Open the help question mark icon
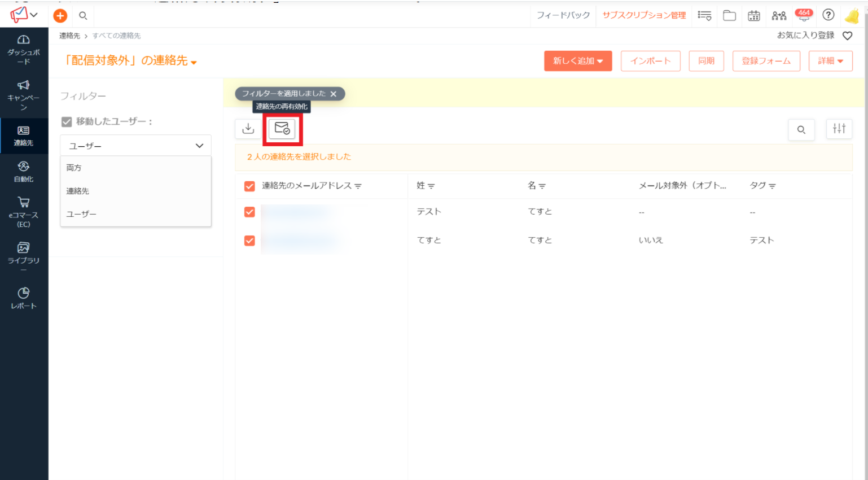The width and height of the screenshot is (868, 480). (828, 15)
